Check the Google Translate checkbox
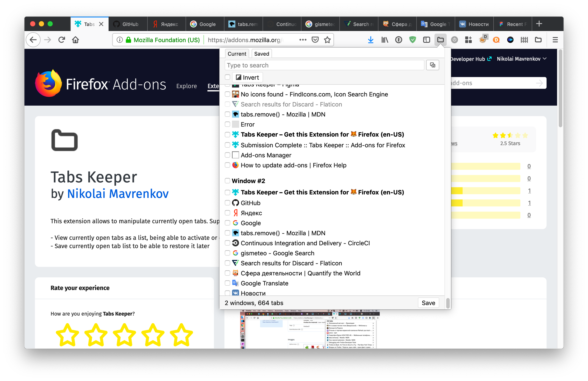This screenshot has height=381, width=588. pyautogui.click(x=227, y=283)
